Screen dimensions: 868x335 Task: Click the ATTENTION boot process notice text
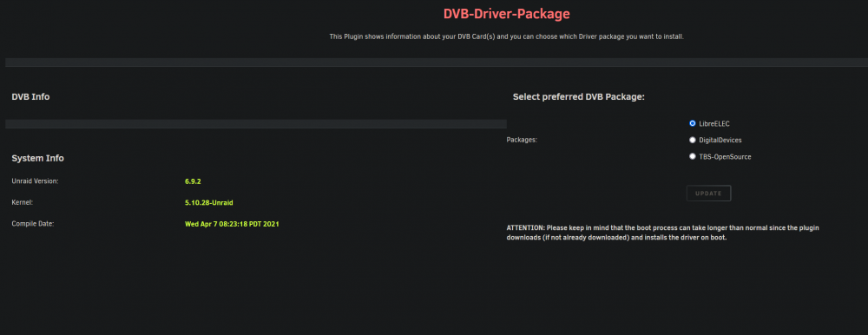click(662, 233)
